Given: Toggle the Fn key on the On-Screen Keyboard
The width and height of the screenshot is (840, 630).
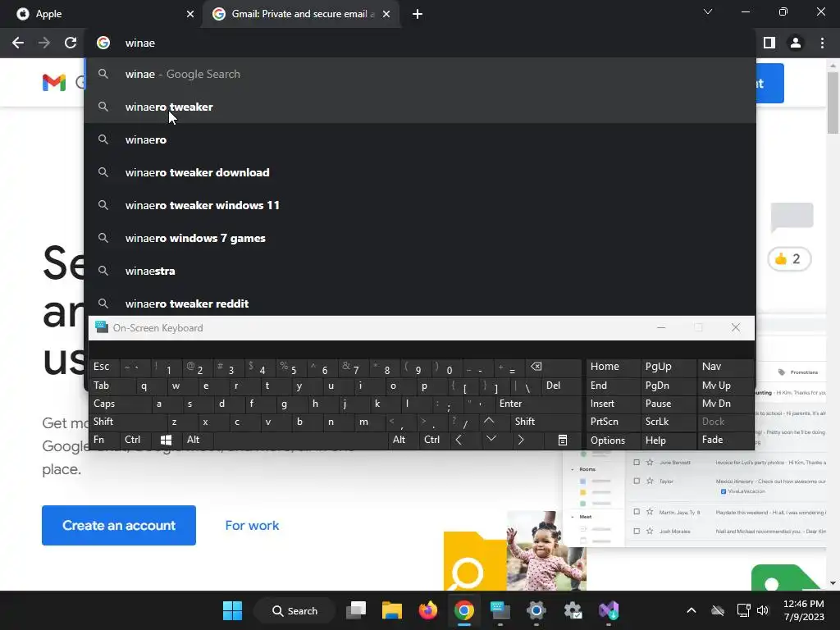Looking at the screenshot, I should coord(104,440).
